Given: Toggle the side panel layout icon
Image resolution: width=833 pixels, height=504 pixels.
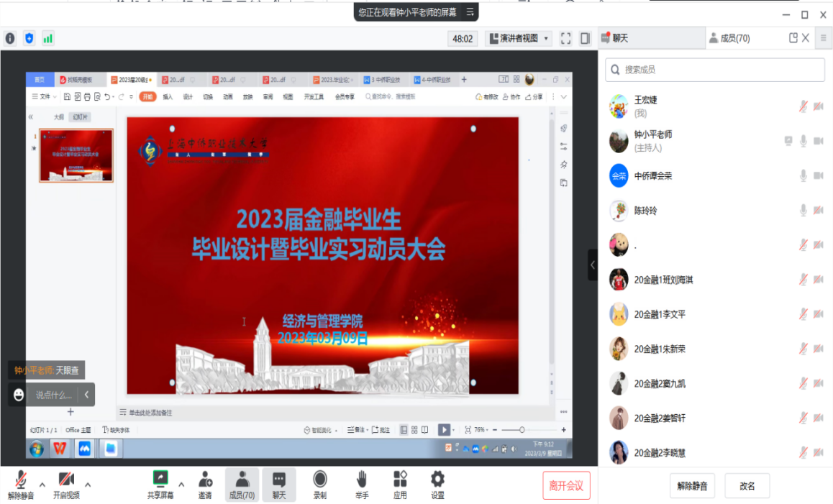Looking at the screenshot, I should pyautogui.click(x=585, y=38).
